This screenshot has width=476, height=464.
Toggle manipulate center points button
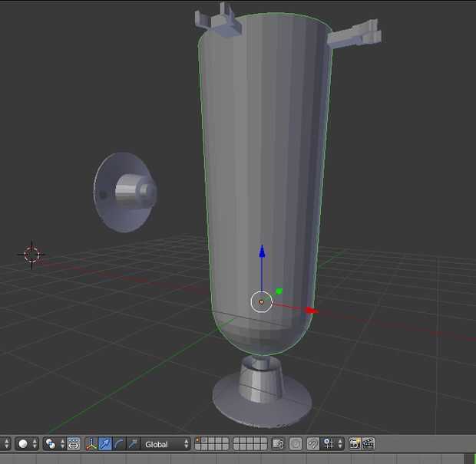point(74,444)
